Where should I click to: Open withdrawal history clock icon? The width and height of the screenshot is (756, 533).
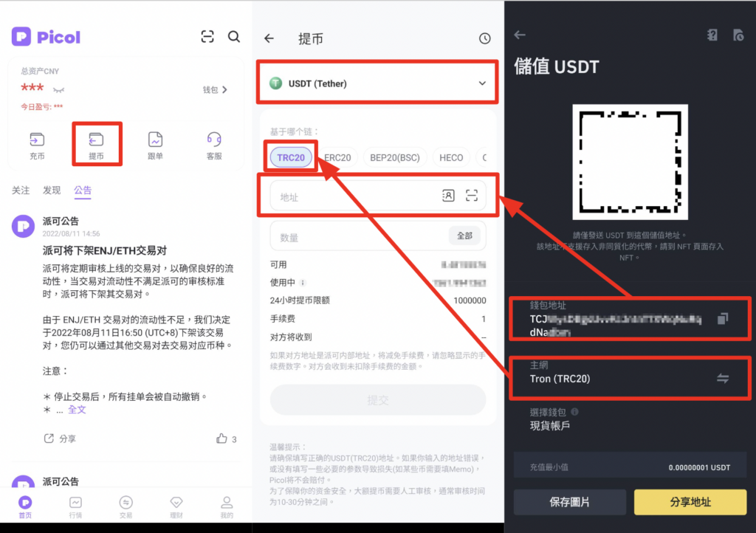pyautogui.click(x=484, y=38)
